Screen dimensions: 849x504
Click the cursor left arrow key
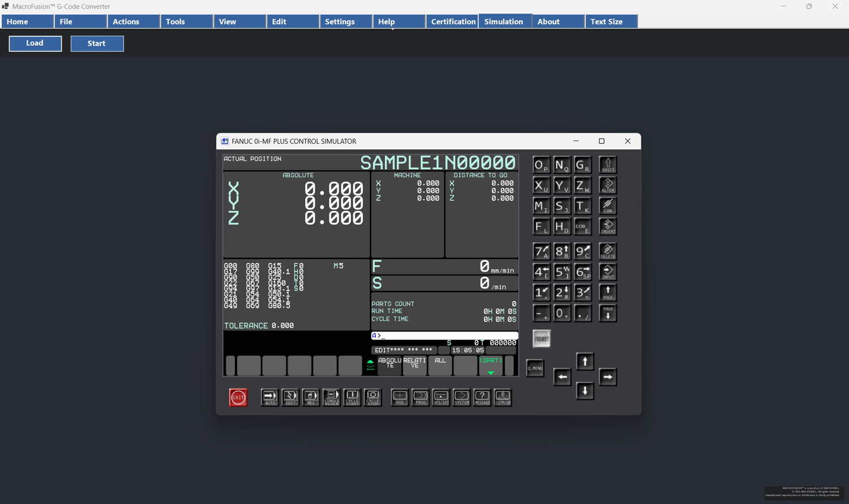(x=562, y=377)
